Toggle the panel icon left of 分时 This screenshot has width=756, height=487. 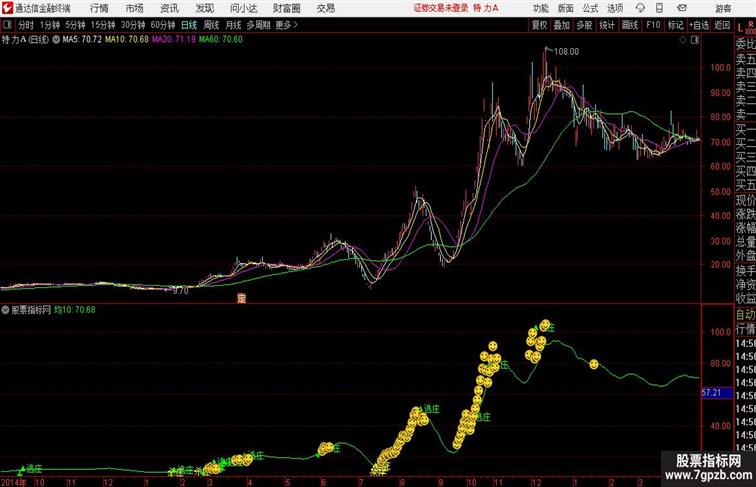7,25
